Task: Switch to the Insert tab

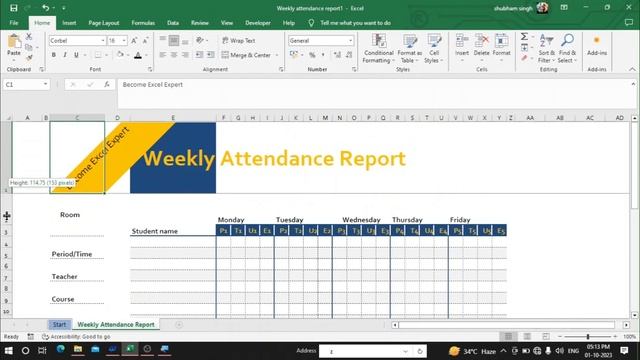Action: pos(69,23)
